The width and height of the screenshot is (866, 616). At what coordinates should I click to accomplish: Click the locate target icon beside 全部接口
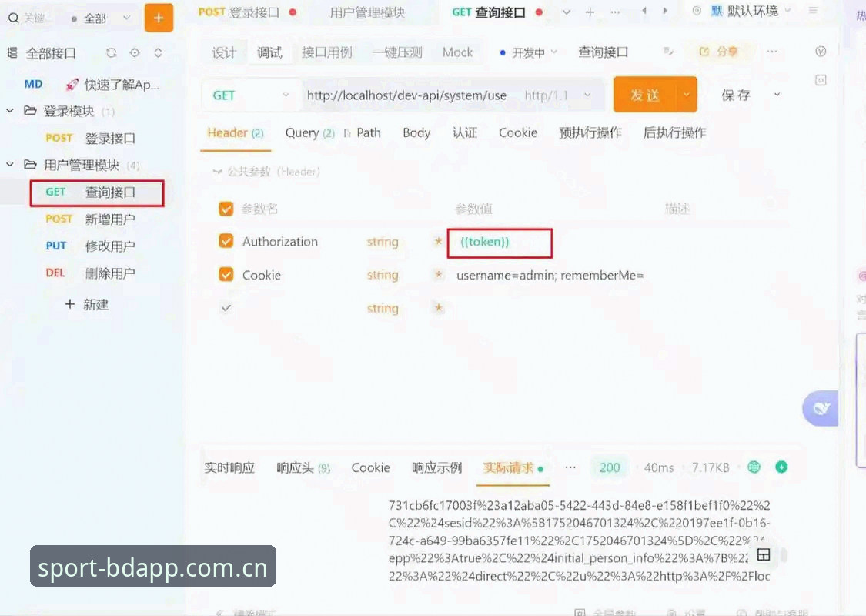[135, 53]
